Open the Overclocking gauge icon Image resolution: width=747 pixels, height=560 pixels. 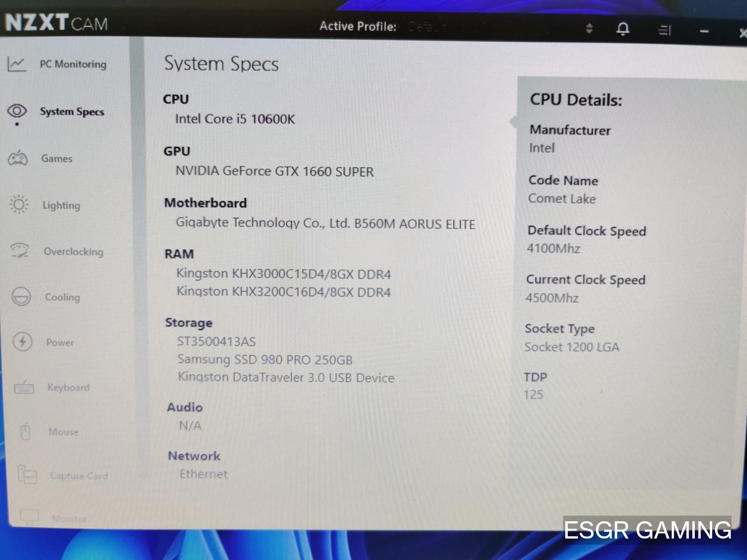coord(20,251)
